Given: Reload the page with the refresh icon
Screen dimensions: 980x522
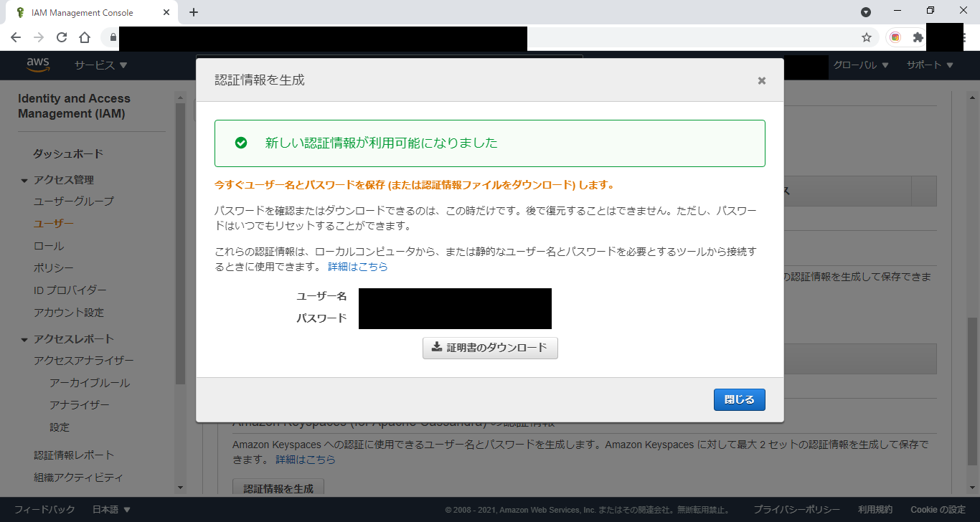Looking at the screenshot, I should click(x=61, y=37).
